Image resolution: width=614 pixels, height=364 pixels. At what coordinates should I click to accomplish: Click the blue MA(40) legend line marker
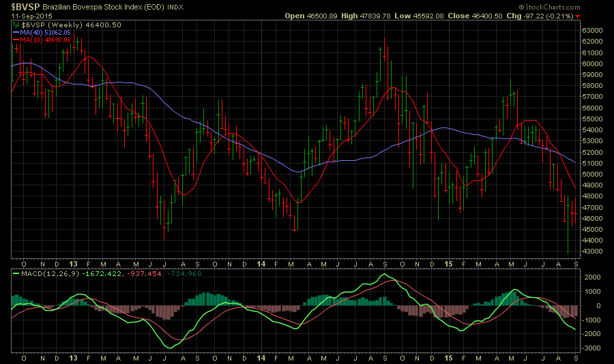(15, 32)
